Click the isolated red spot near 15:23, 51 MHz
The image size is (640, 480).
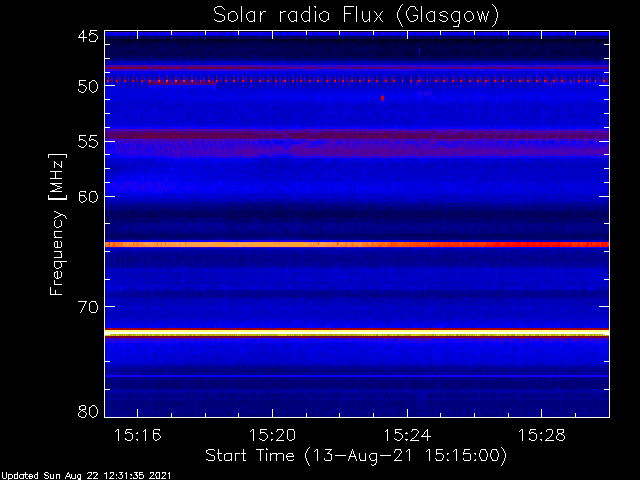pyautogui.click(x=382, y=98)
